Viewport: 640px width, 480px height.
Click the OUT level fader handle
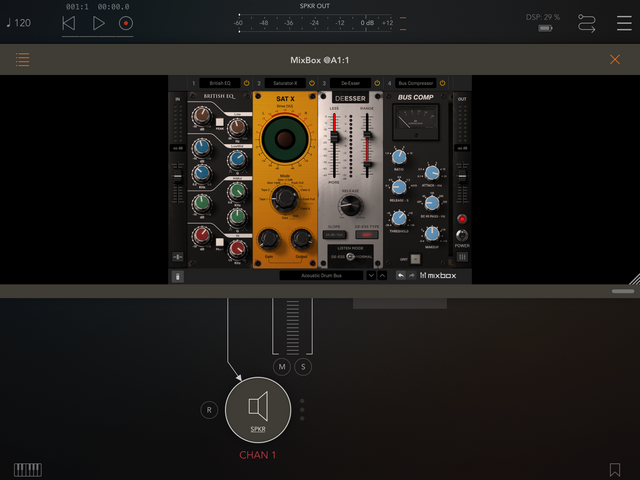click(x=462, y=177)
